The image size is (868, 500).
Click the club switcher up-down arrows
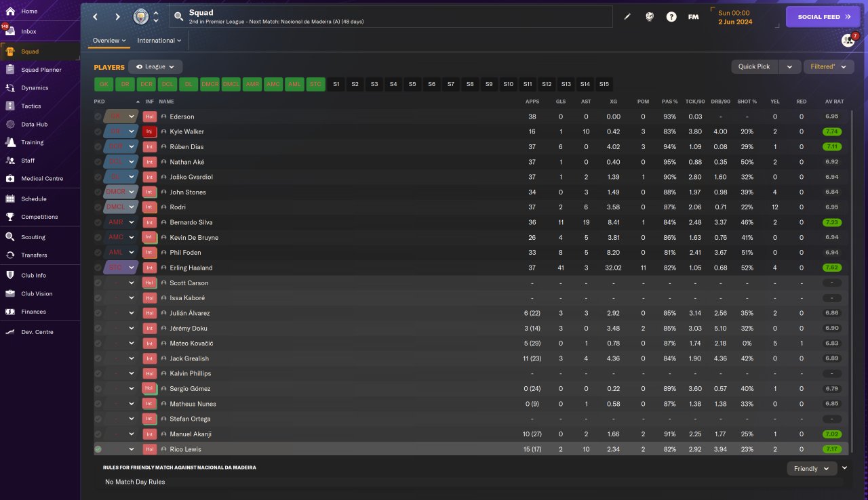point(156,17)
